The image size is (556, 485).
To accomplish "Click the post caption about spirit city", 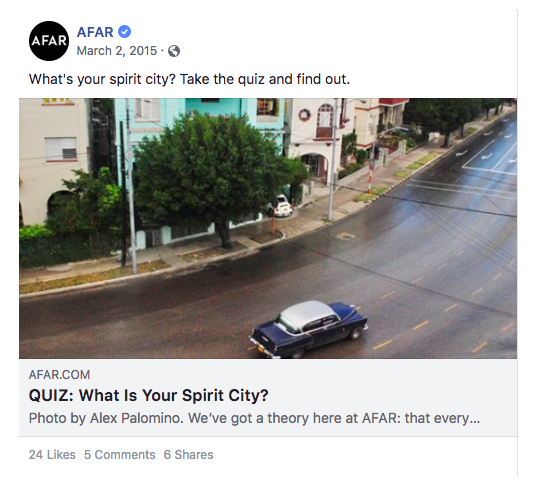I will (x=189, y=79).
